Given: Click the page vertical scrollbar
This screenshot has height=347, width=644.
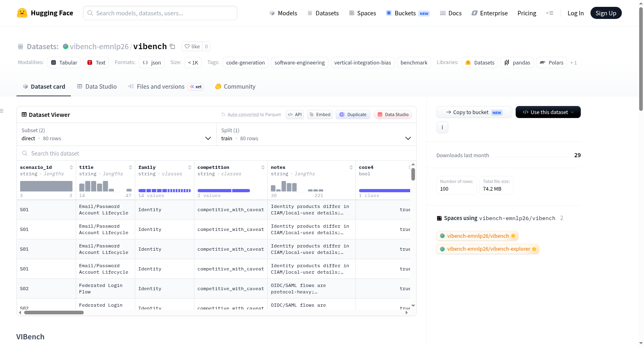Looking at the screenshot, I should click(x=641, y=58).
